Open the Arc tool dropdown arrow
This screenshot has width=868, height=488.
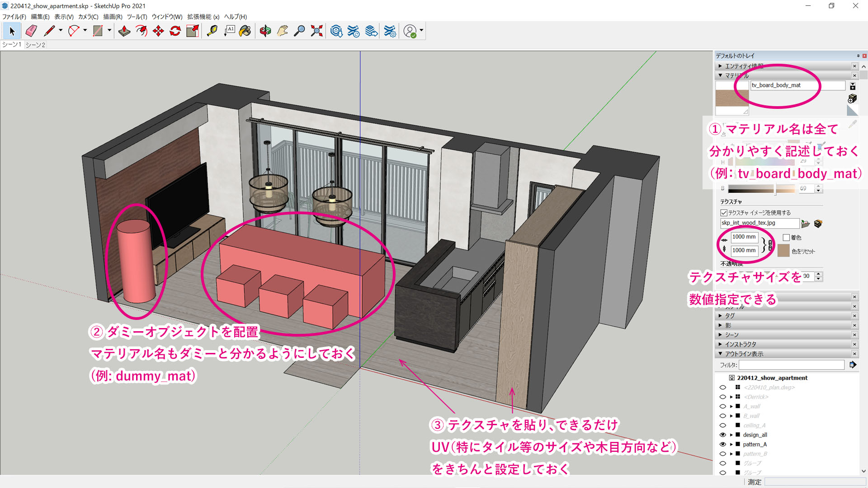coord(85,31)
